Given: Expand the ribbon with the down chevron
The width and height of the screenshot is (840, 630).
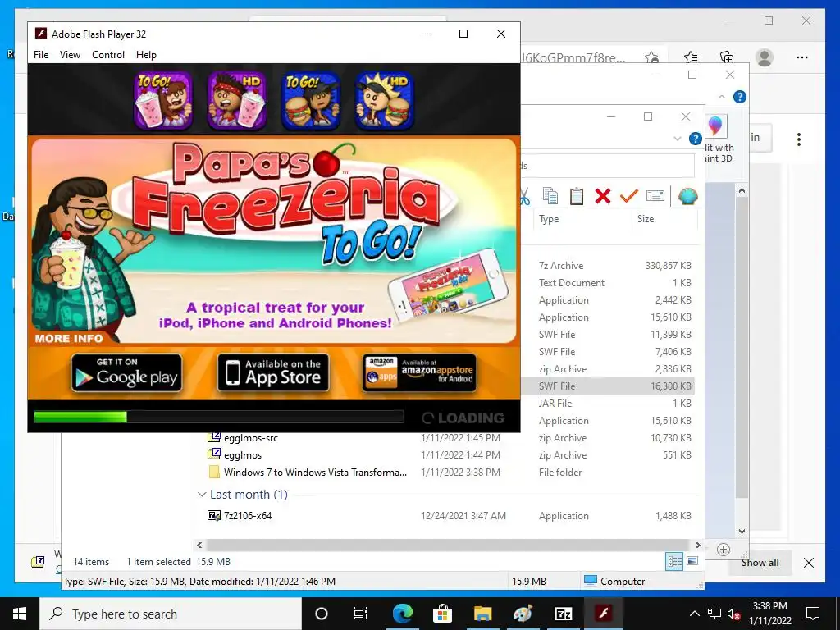Looking at the screenshot, I should click(677, 139).
